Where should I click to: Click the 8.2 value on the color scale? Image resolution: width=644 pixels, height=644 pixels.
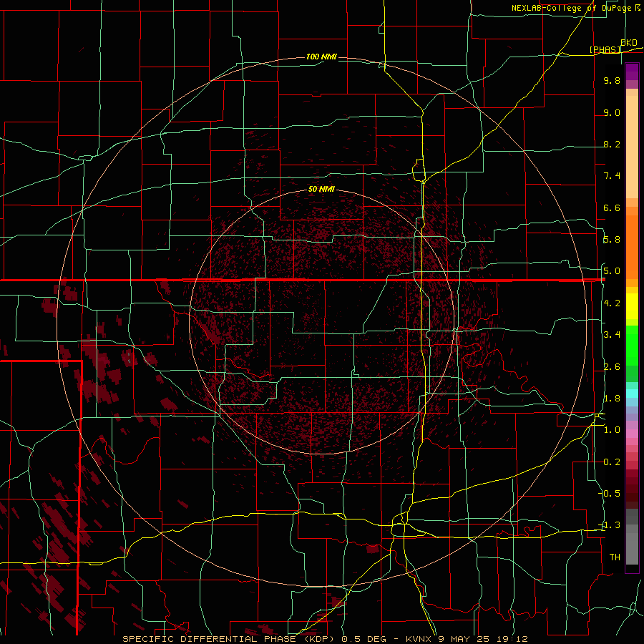coord(612,144)
